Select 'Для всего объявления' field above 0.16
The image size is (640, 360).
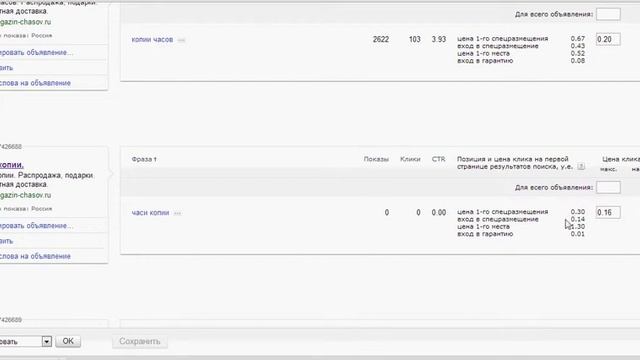[x=608, y=187]
